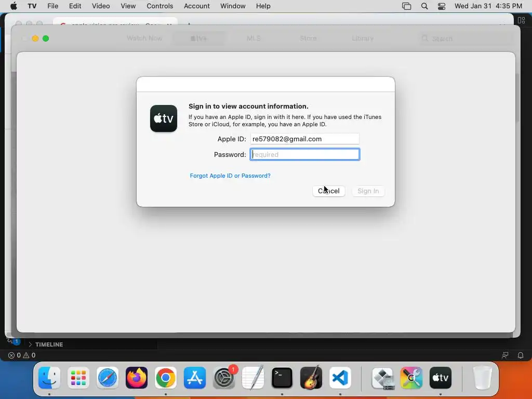Click the TV app Search field

tap(465, 38)
